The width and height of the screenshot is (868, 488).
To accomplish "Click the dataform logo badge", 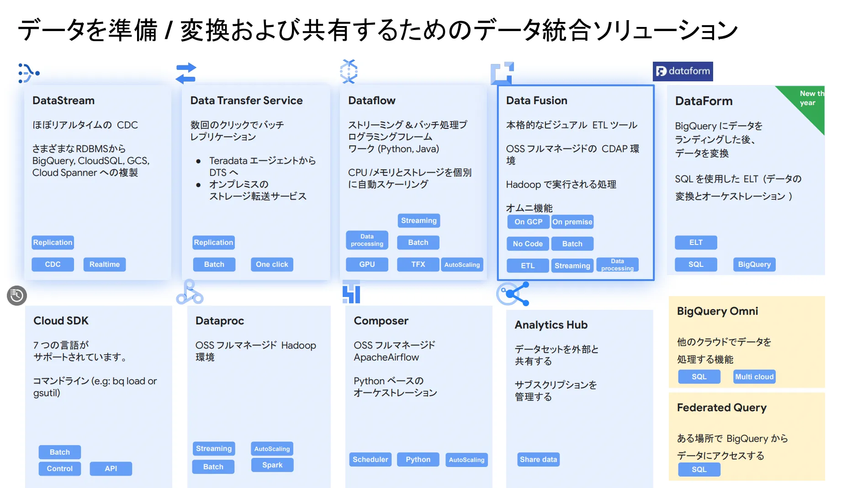I will (683, 71).
